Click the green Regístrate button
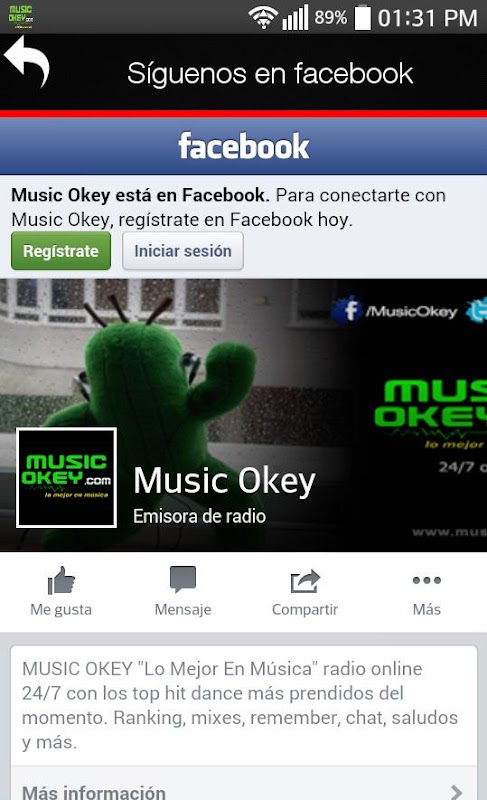Image resolution: width=487 pixels, height=800 pixels. pos(61,251)
